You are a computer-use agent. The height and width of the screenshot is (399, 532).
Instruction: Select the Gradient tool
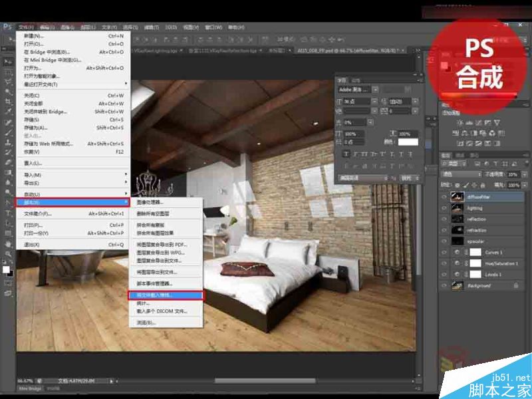pos(8,172)
